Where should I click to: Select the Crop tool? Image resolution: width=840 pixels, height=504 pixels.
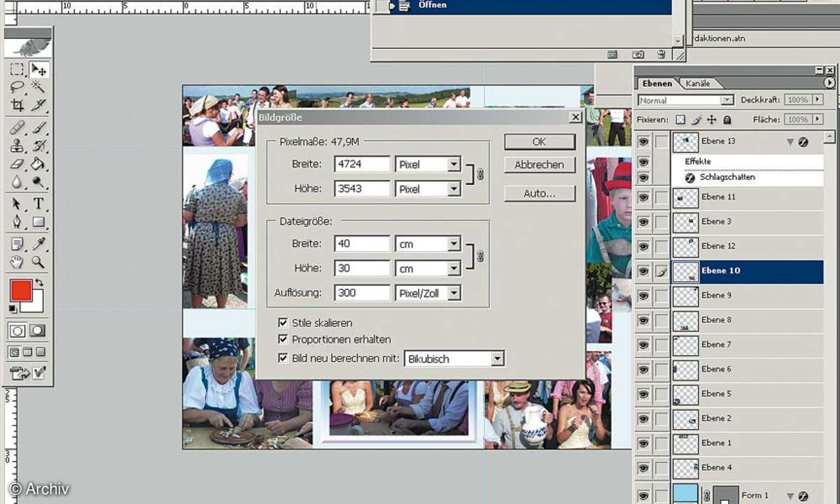click(17, 106)
